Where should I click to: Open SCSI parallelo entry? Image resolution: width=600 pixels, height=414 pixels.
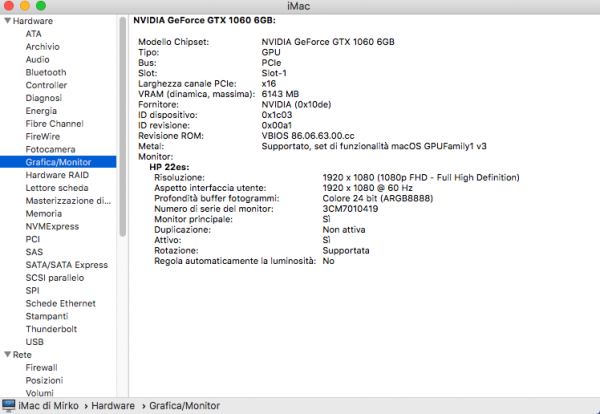55,278
